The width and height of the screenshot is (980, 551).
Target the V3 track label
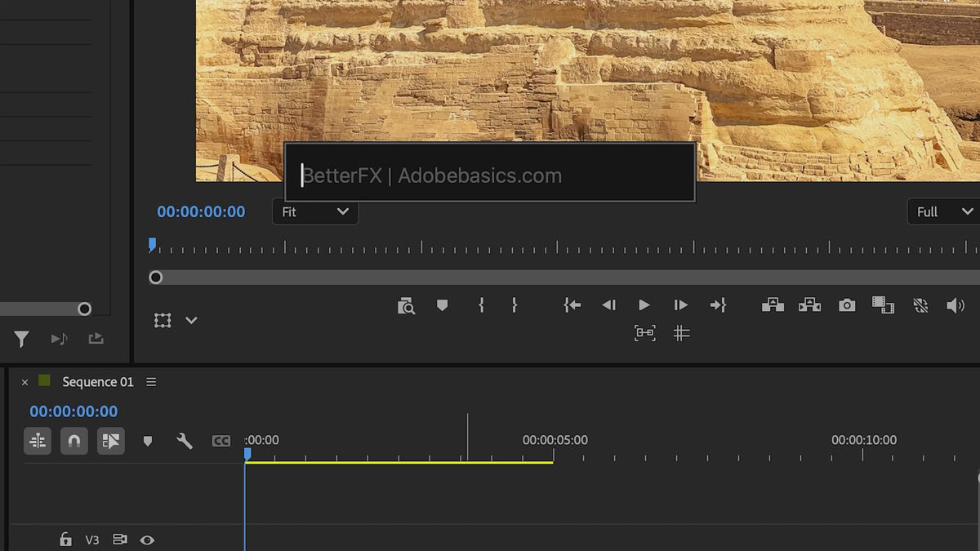[x=92, y=540]
